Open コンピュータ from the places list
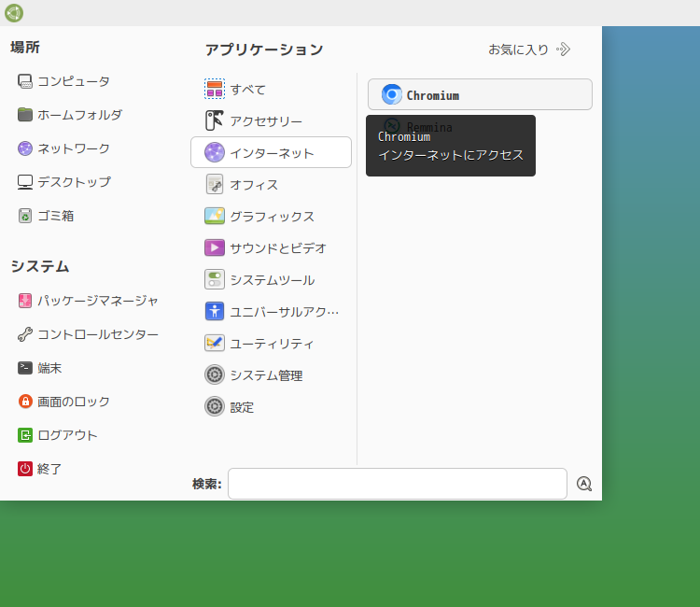The height and width of the screenshot is (607, 700). (x=63, y=81)
